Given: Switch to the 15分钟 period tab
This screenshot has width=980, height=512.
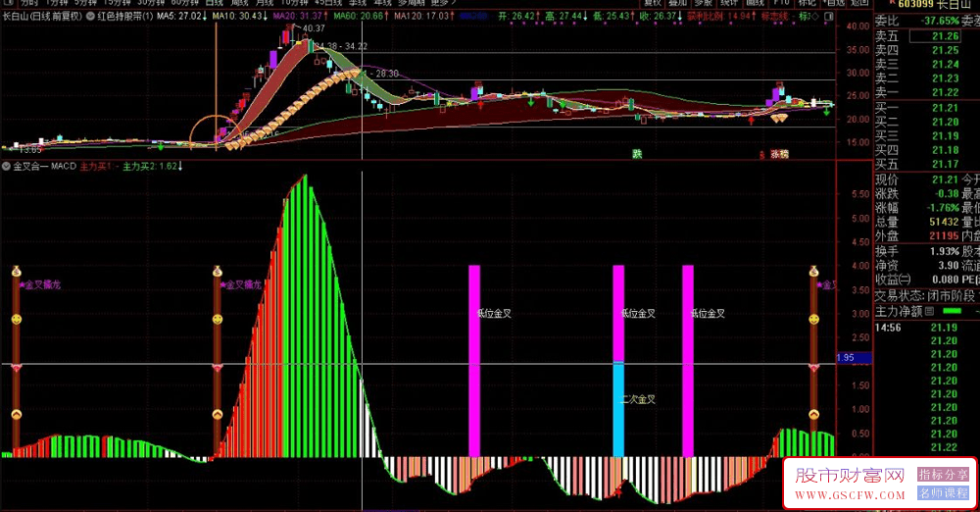Looking at the screenshot, I should click(x=117, y=3).
